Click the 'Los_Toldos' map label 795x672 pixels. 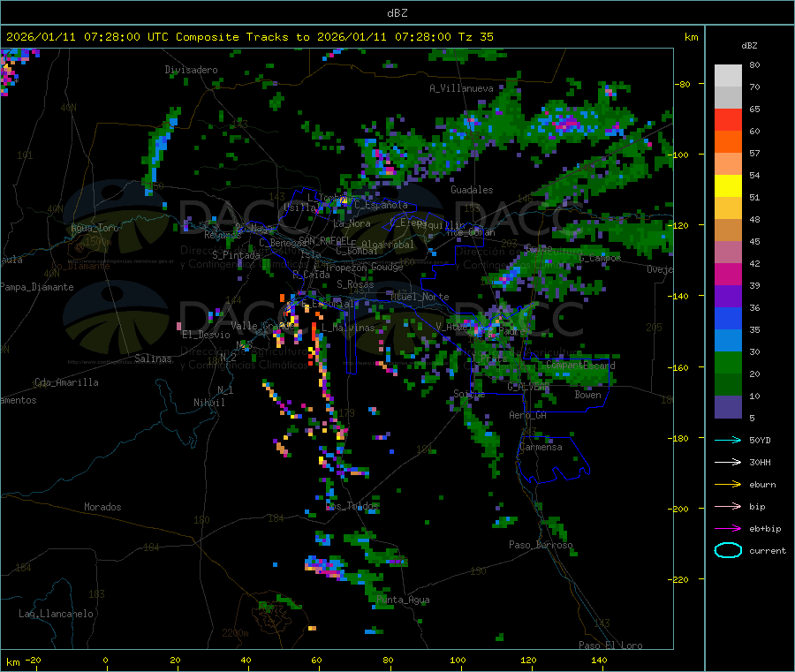352,506
